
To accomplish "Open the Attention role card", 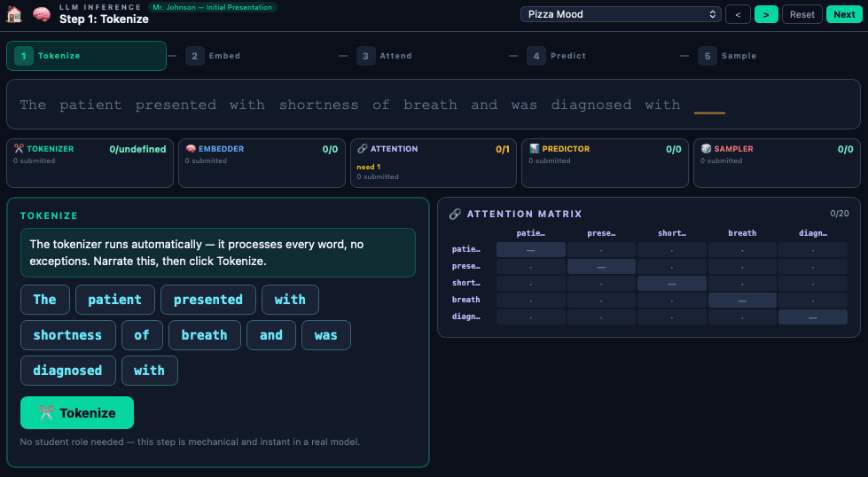I will tap(434, 163).
